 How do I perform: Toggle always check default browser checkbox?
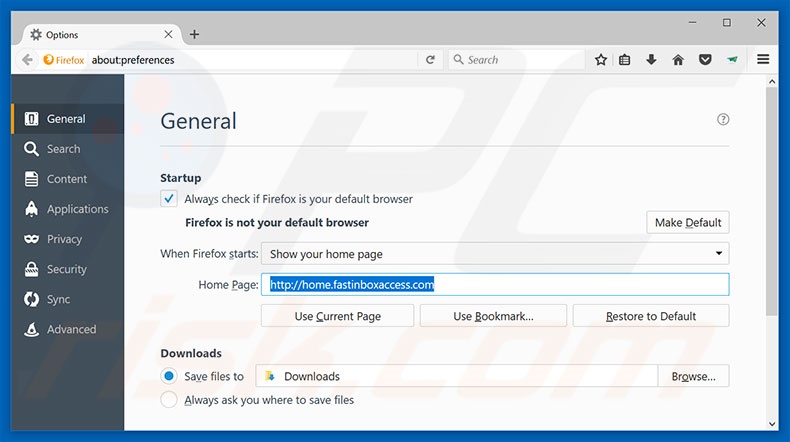[x=169, y=199]
